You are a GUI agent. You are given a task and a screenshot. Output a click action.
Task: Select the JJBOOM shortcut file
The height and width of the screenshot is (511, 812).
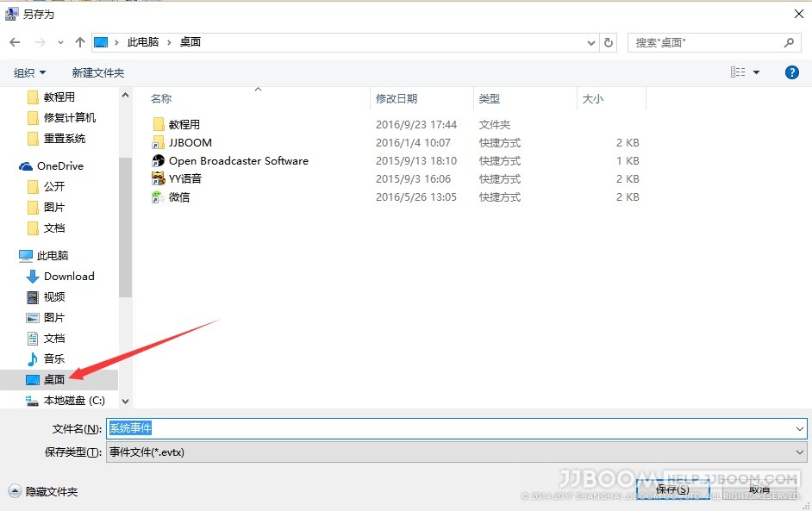point(190,143)
